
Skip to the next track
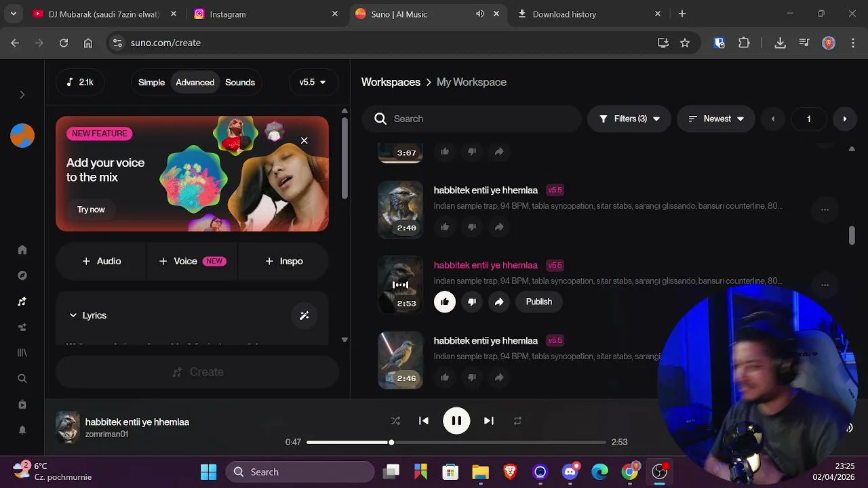point(488,421)
